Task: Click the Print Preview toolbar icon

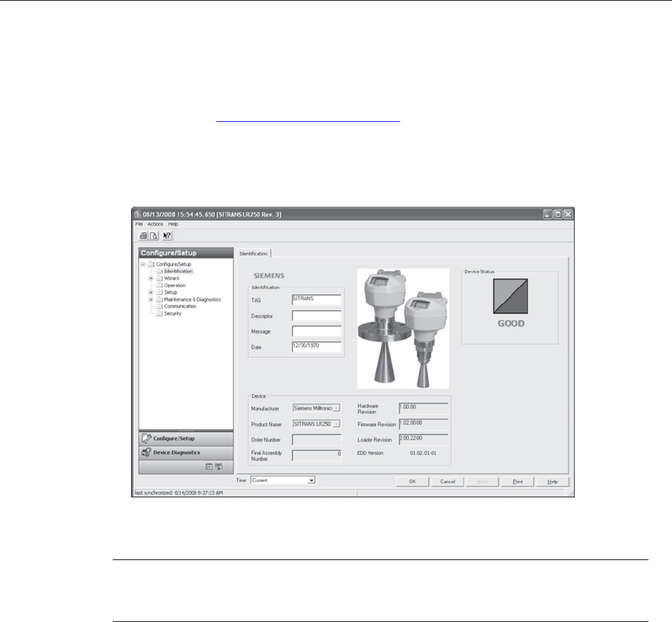Action: (x=153, y=236)
